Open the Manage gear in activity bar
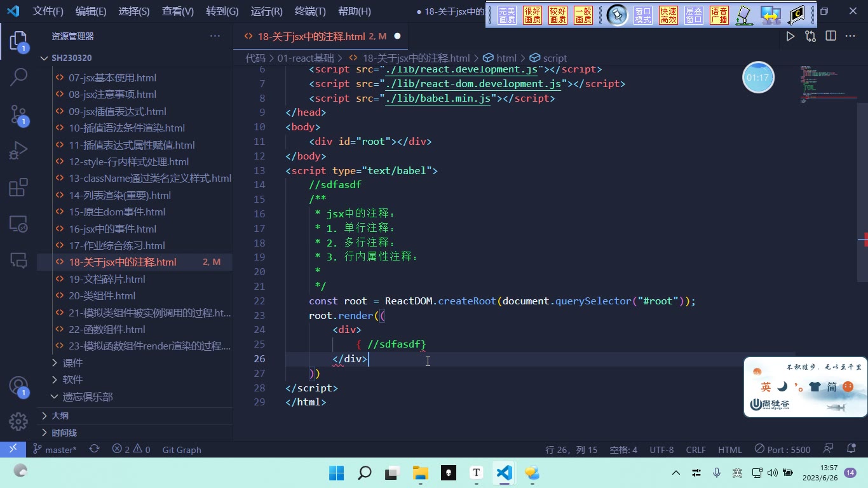The width and height of the screenshot is (868, 488). click(x=18, y=421)
